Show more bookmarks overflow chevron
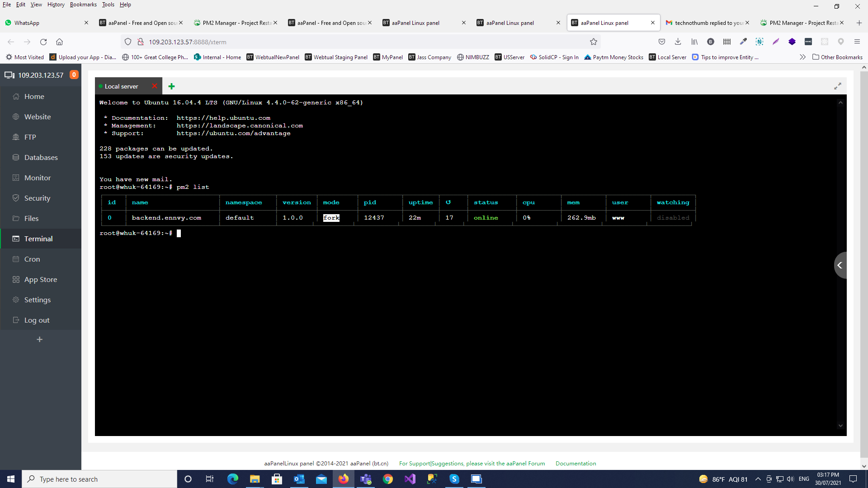The height and width of the screenshot is (488, 868). [802, 57]
